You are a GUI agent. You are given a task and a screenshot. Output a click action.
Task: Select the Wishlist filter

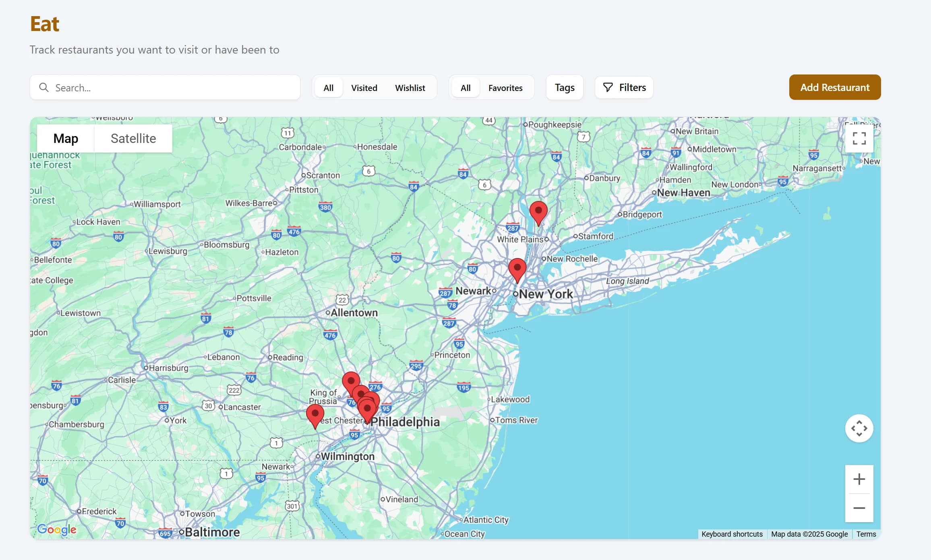[410, 87]
